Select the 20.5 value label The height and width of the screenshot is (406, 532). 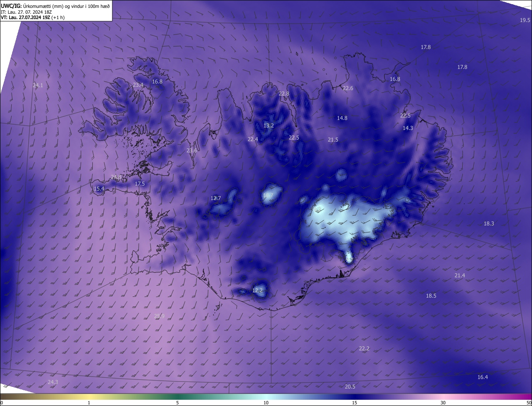coord(350,387)
